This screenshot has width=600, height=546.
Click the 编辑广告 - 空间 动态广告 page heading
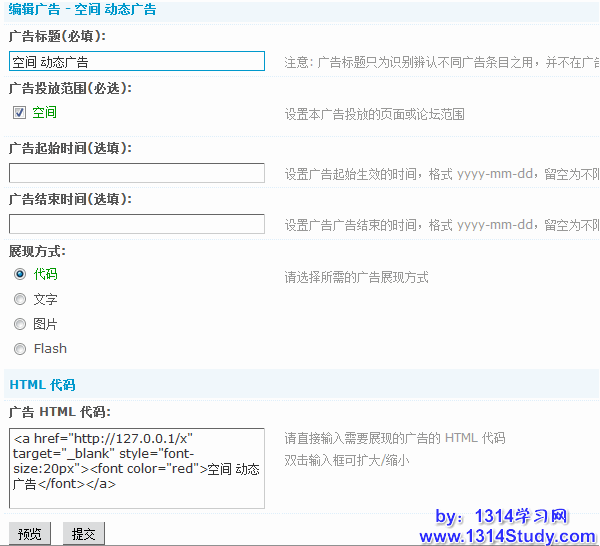(x=82, y=10)
